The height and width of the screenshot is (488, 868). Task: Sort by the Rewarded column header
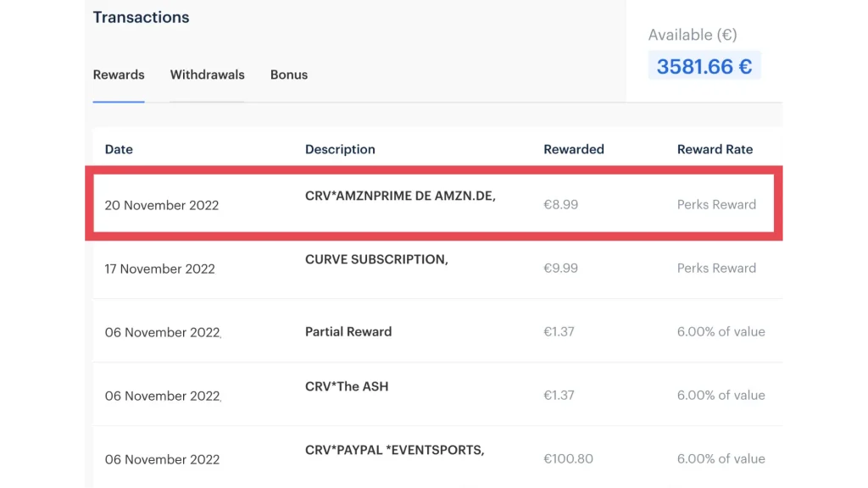(574, 149)
